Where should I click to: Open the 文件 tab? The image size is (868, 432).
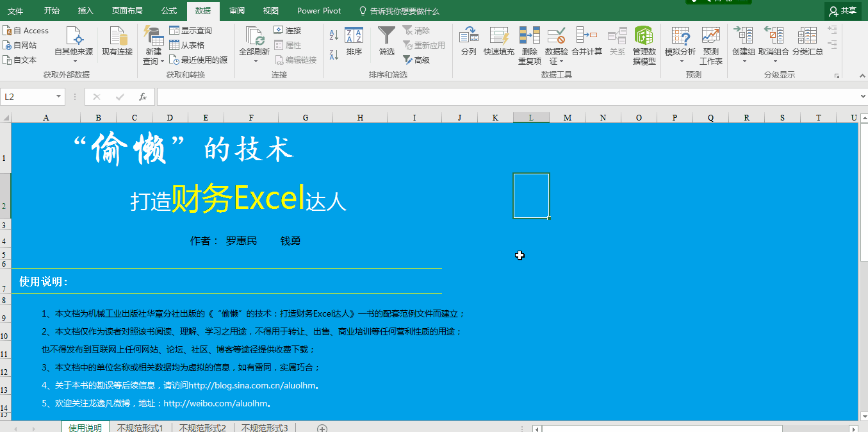coord(15,11)
